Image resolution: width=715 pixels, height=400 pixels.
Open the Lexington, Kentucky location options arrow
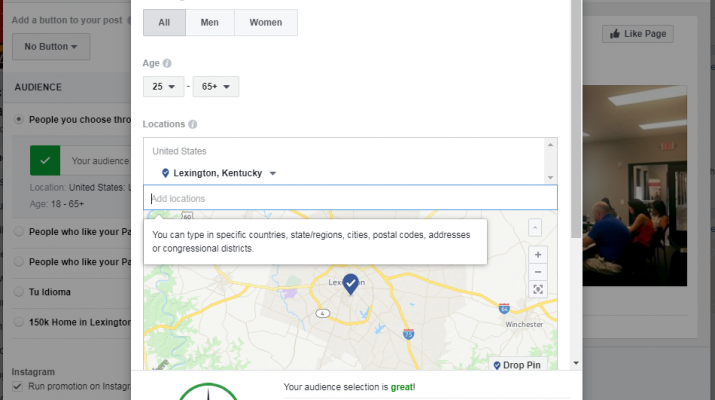tap(273, 173)
